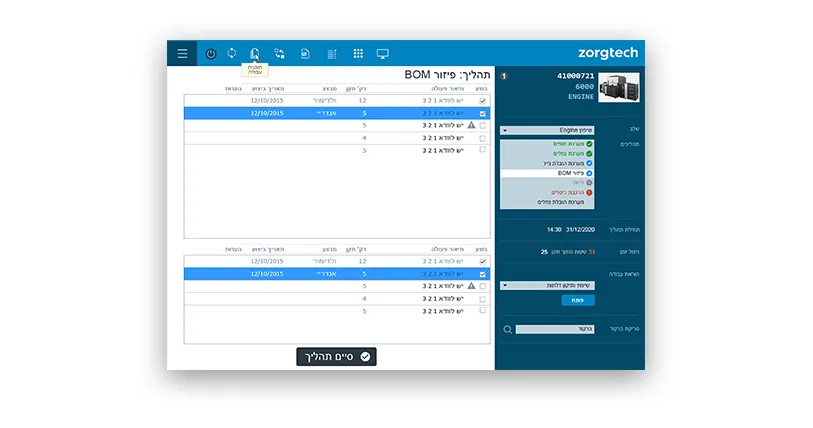Click the transfer arrows toolbar icon
Screen dimensions: 813x428
tap(279, 53)
